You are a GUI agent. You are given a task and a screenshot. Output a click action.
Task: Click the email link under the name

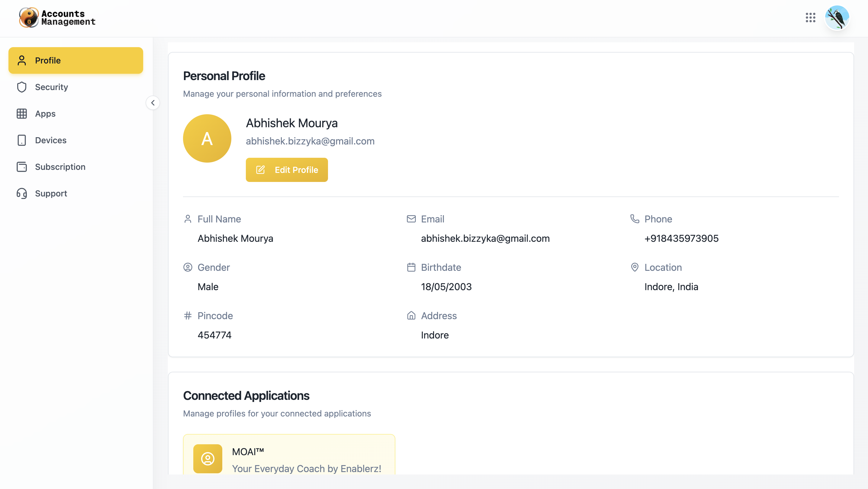click(310, 141)
